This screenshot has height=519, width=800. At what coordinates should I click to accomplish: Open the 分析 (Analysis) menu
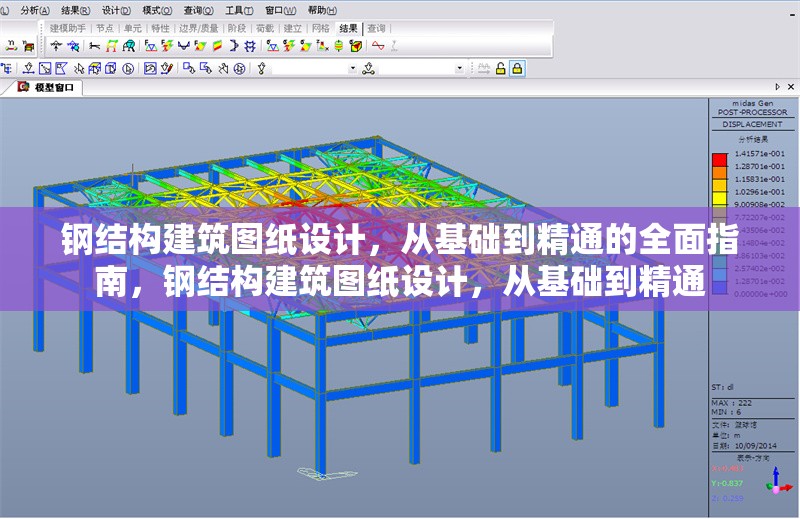pos(34,9)
